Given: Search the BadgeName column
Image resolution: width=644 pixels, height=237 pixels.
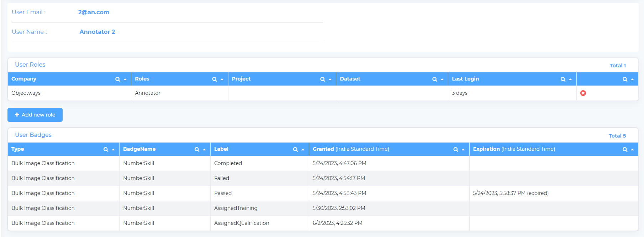Looking at the screenshot, I should coord(197,149).
